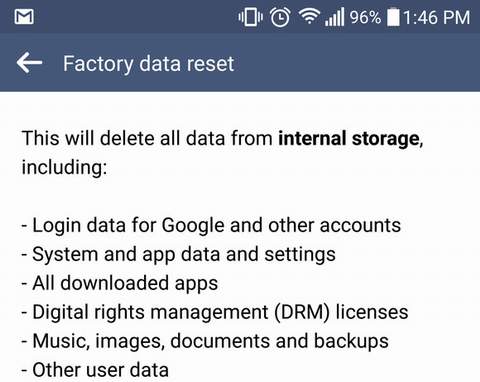Tap the back arrow icon
This screenshot has width=480, height=382.
[29, 62]
